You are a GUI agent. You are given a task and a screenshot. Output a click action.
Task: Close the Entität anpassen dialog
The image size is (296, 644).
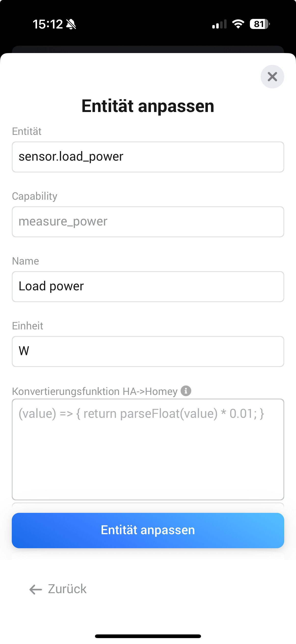[272, 77]
